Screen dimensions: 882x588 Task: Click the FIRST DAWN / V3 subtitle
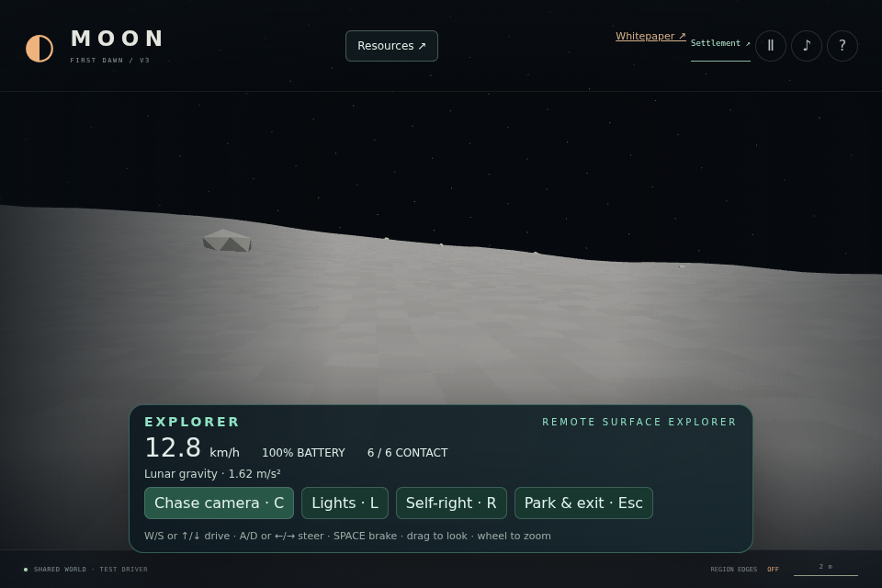[x=110, y=61]
